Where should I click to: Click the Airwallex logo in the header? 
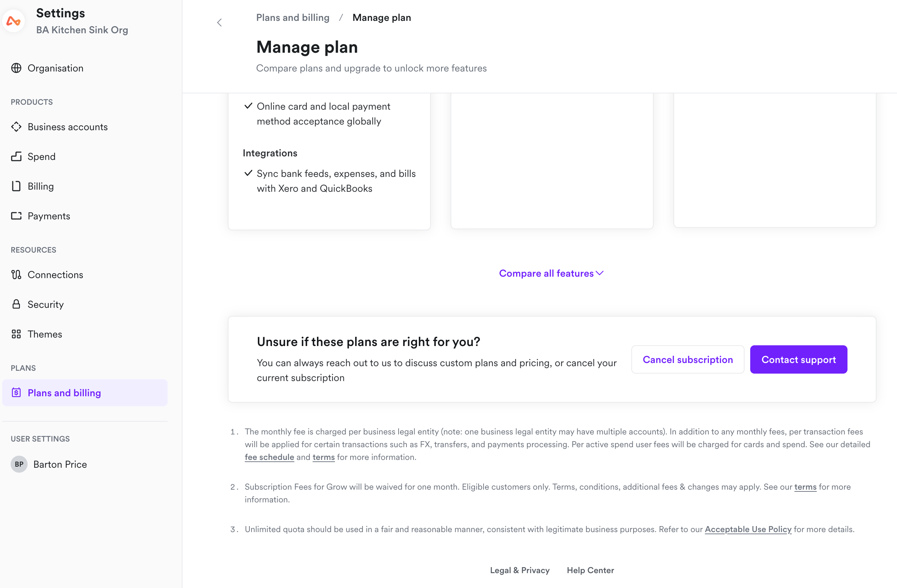(13, 21)
